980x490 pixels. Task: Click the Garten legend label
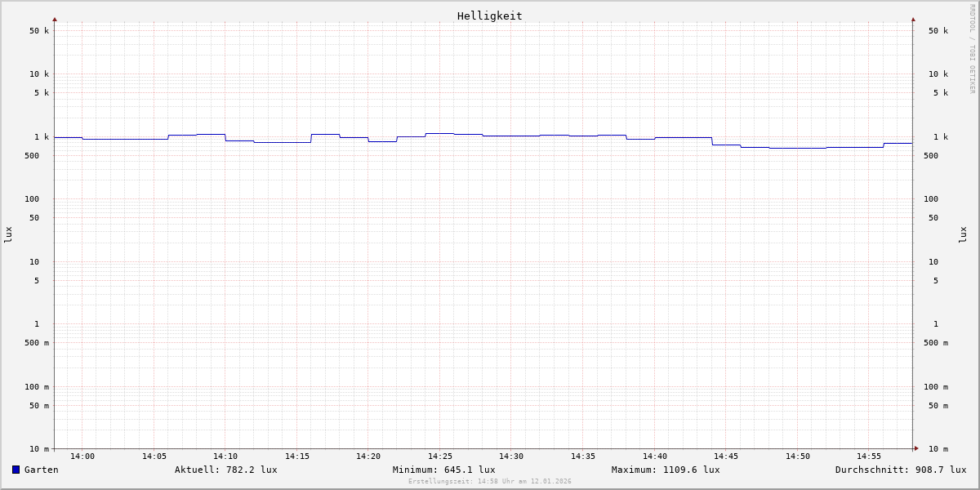pyautogui.click(x=41, y=470)
